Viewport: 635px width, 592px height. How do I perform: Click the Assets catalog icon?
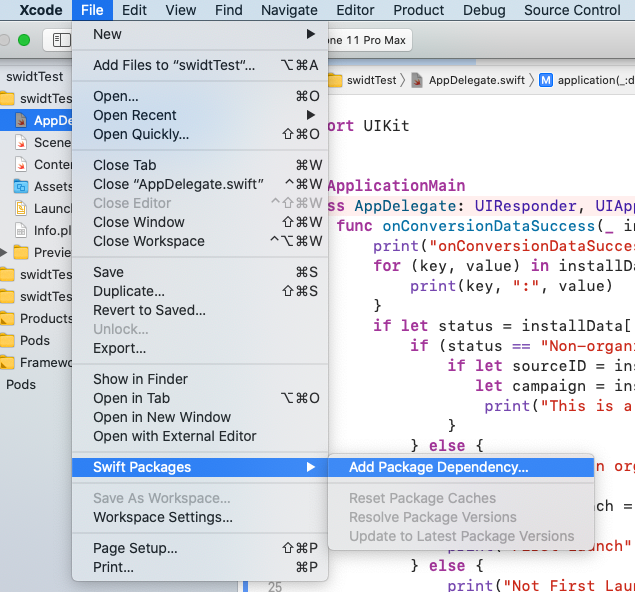[x=21, y=186]
